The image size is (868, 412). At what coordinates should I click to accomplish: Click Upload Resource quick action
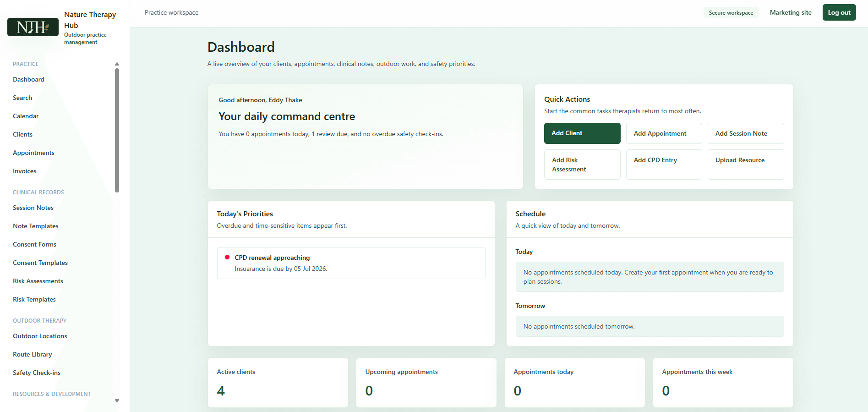point(746,165)
